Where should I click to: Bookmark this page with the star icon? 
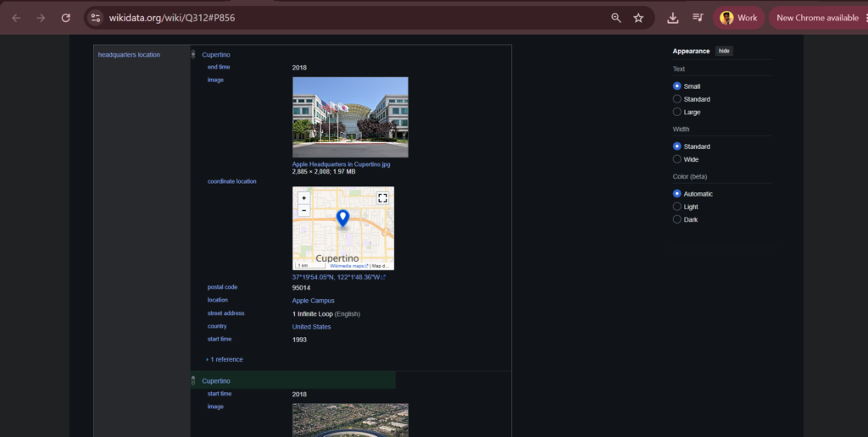click(x=638, y=18)
